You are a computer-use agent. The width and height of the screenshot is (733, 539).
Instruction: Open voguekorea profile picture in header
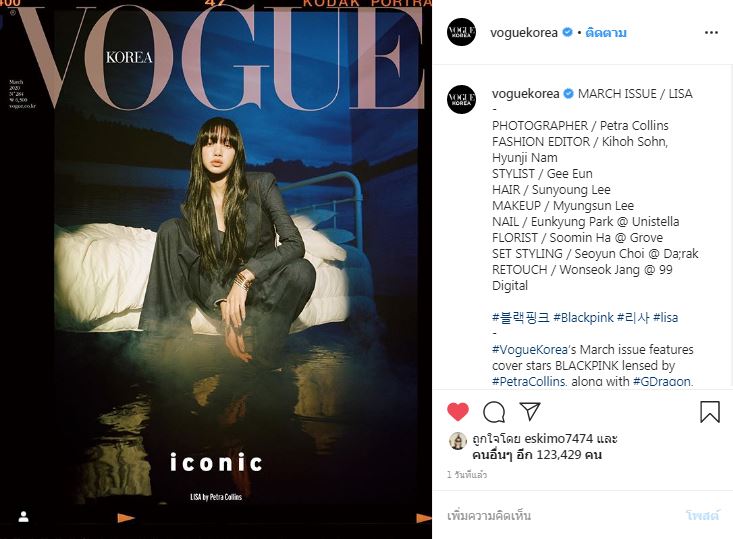pos(461,32)
